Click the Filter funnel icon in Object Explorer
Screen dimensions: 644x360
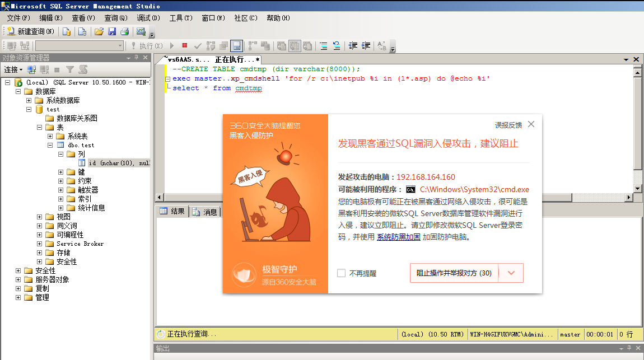point(70,70)
